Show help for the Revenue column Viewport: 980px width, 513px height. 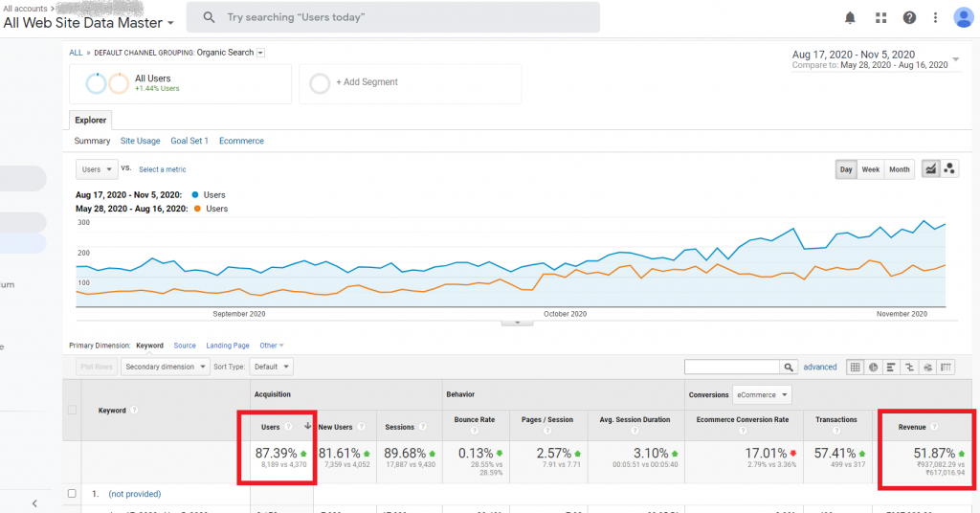(x=934, y=427)
